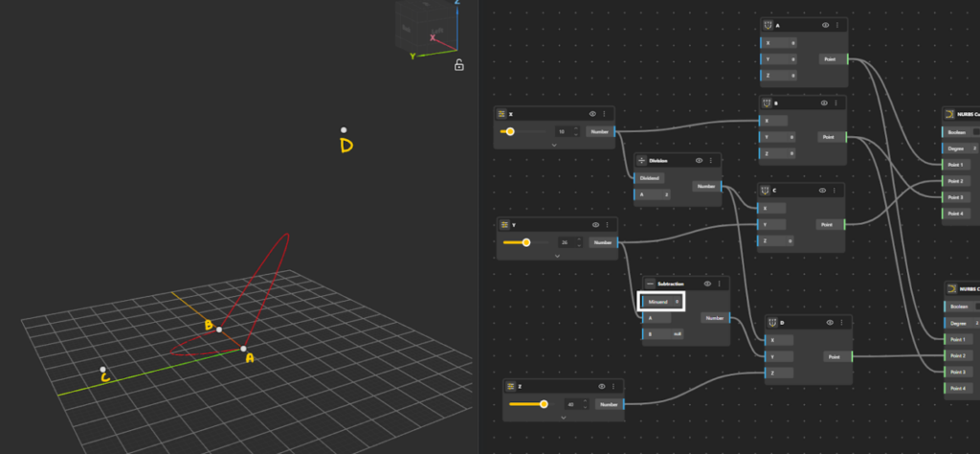Click the point icon on node A

click(x=768, y=25)
